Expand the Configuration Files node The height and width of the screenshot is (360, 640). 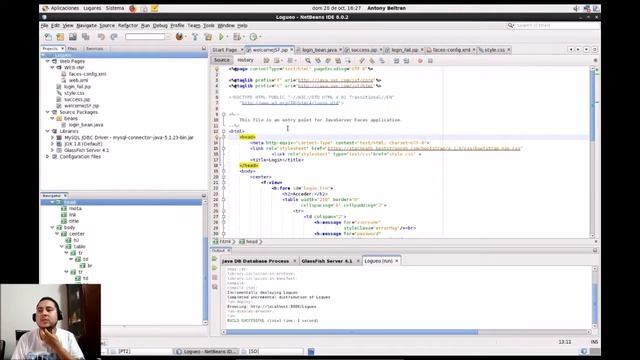point(48,157)
